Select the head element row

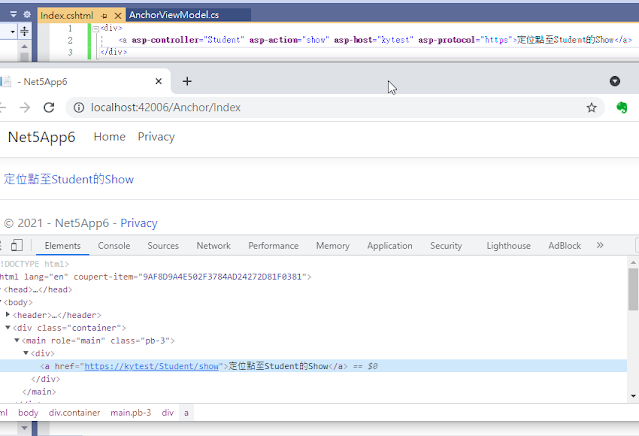pyautogui.click(x=313, y=290)
